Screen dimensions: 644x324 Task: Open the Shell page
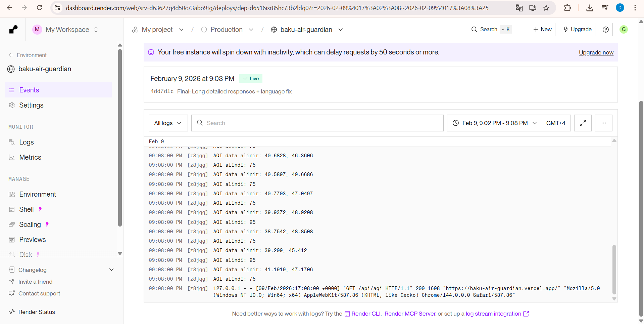coord(58,209)
